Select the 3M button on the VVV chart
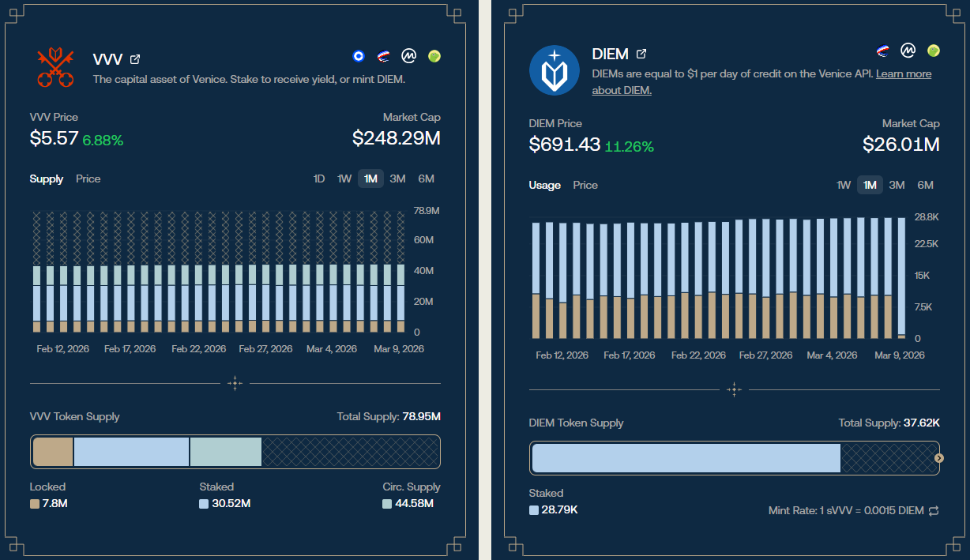The width and height of the screenshot is (970, 560). click(397, 179)
